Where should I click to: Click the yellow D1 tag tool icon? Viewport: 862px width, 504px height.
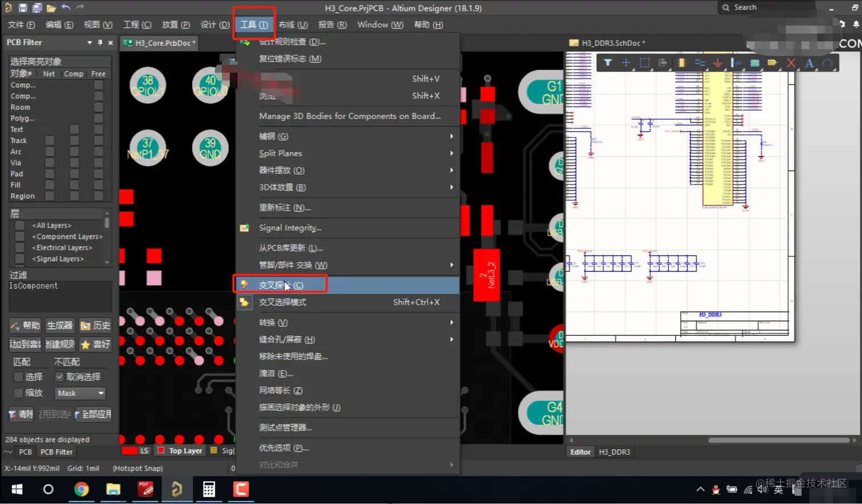(x=772, y=63)
